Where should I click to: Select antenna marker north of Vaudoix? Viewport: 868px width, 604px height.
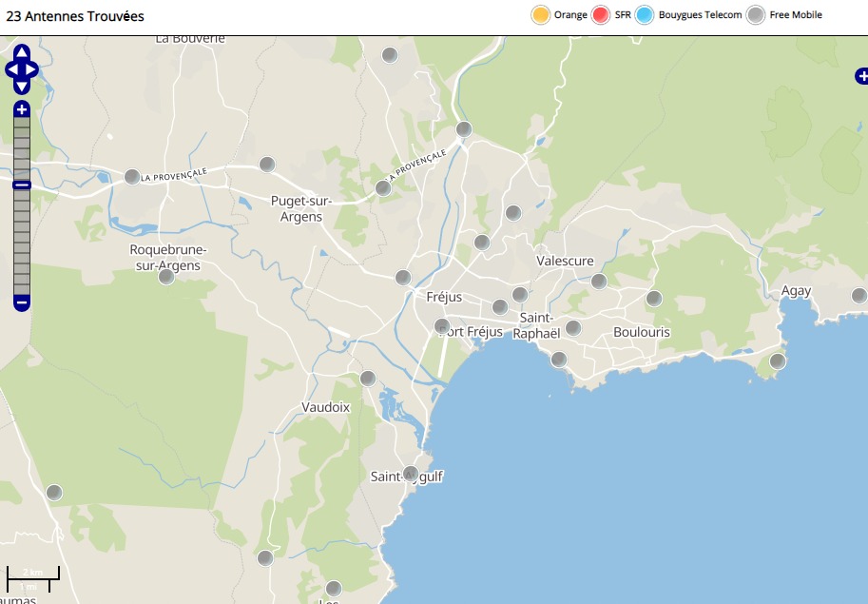[368, 379]
